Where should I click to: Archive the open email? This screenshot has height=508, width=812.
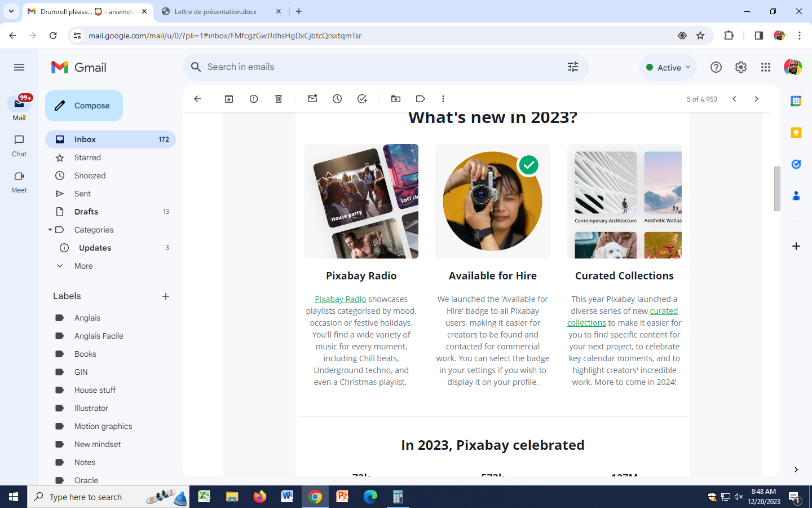229,99
